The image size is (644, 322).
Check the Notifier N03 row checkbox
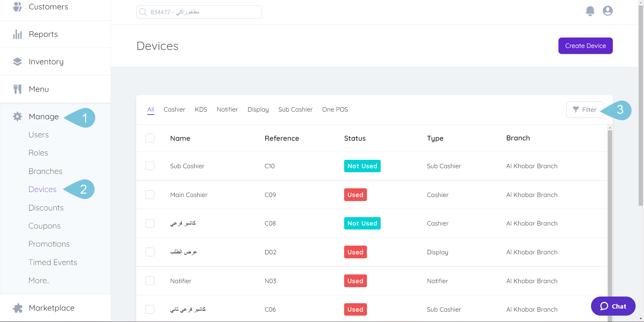(x=150, y=281)
